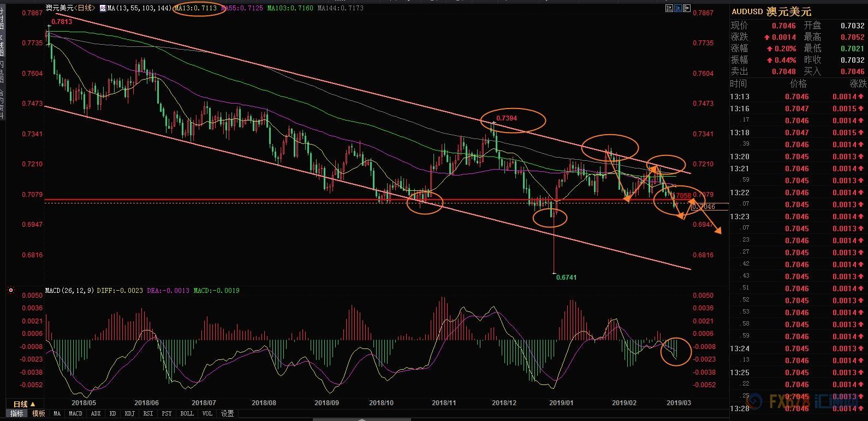Image resolution: width=868 pixels, height=421 pixels.
Task: Click the DEA:-0.0013 value
Action: 168,291
